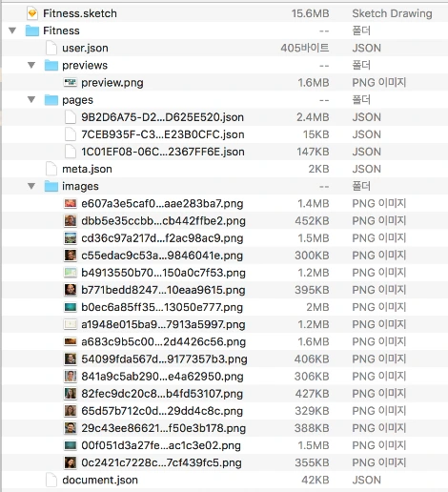Click thumbnail of 54099fda567d...9177357b3.png
Viewport: 448px width, 492px height.
click(71, 359)
